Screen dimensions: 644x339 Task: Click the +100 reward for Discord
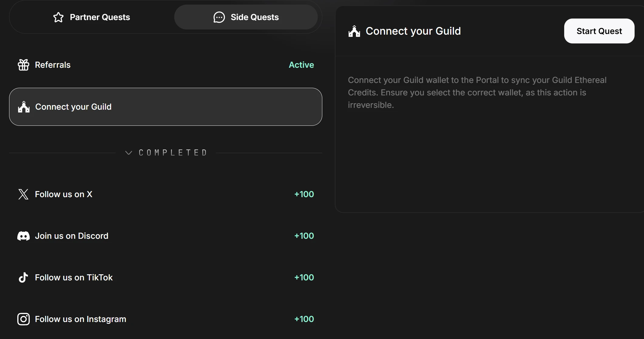click(304, 236)
